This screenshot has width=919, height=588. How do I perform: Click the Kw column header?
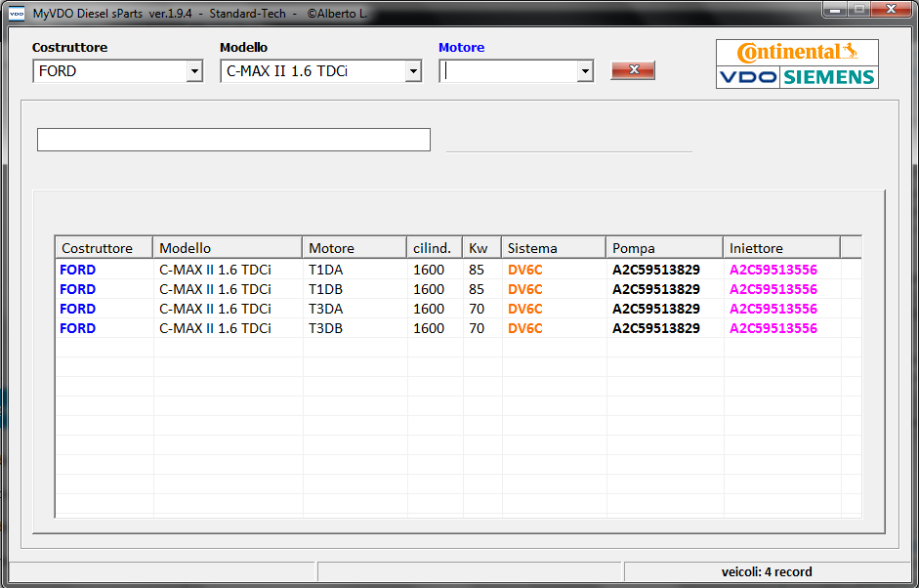(481, 248)
